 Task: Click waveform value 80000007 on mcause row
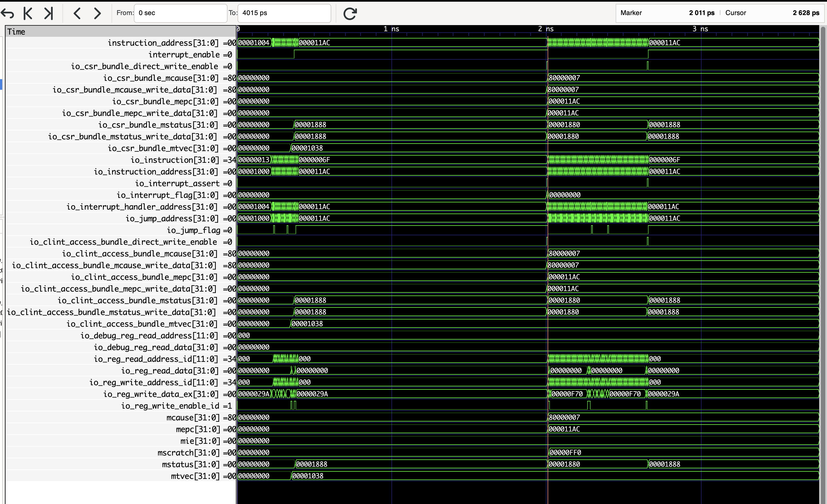pos(564,417)
